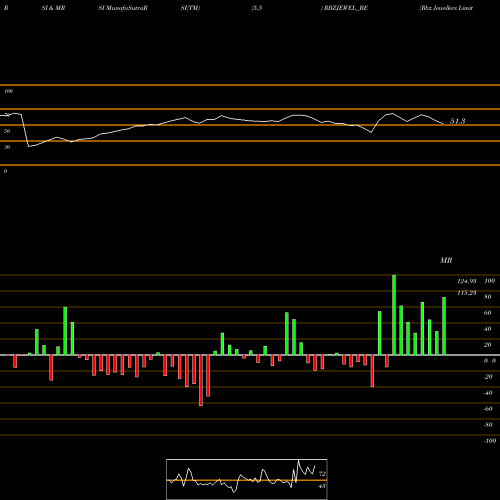500x500 pixels.
Task: Click the MR axis label '60'
Action: click(x=488, y=313)
